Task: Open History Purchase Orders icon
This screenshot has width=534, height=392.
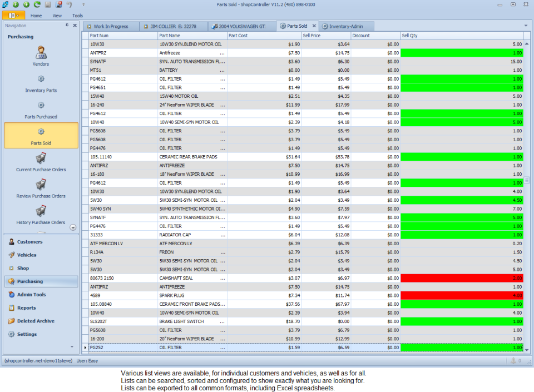Action: point(40,211)
